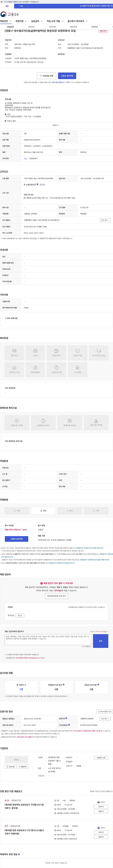Viewport: 113px width, 868px height.
Task: Jump to 우대사항 section tab
Action: click(x=52, y=27)
